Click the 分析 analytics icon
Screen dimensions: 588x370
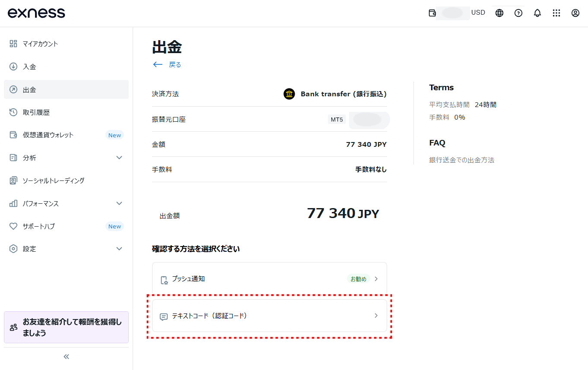click(x=13, y=158)
